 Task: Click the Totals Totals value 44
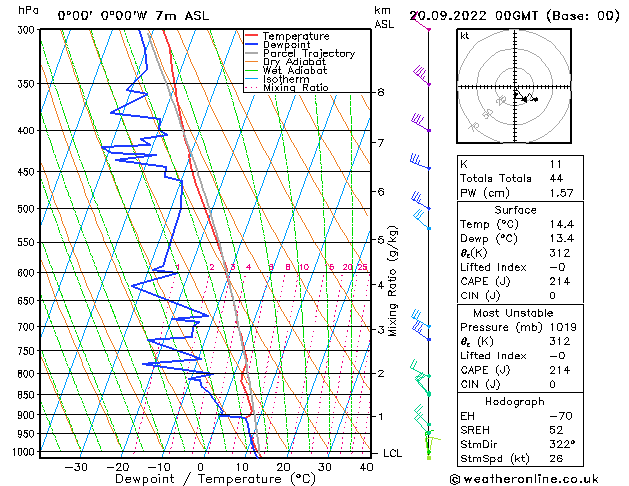tap(556, 178)
